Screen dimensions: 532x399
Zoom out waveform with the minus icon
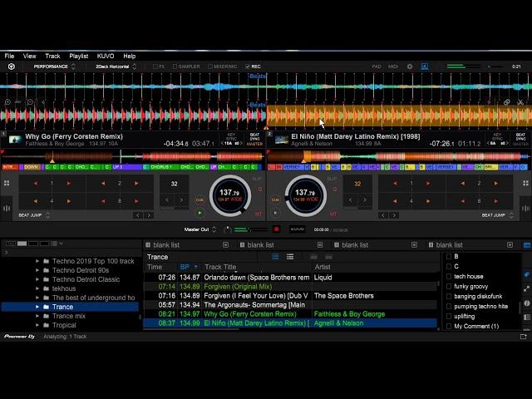tap(30, 101)
